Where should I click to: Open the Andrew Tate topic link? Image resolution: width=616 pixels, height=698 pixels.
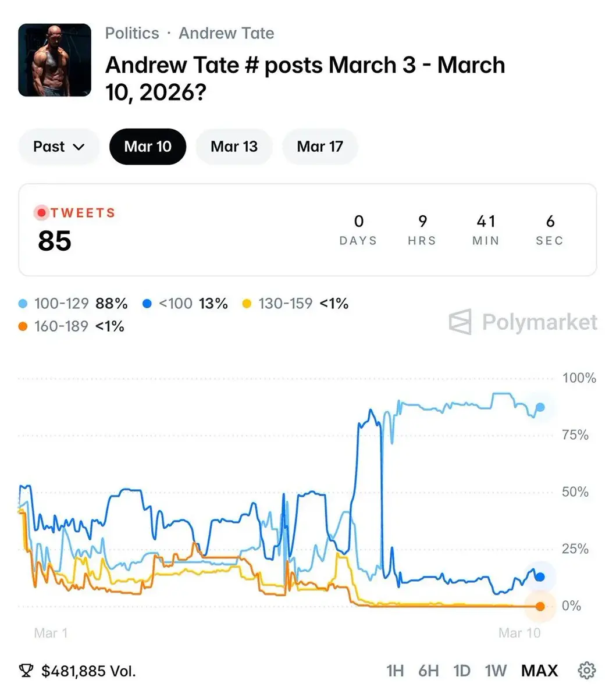coord(226,33)
